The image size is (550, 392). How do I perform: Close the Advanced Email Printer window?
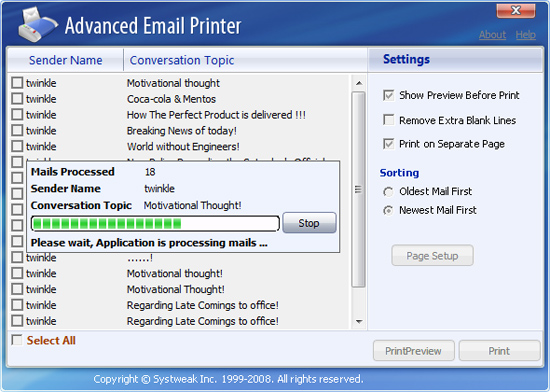coord(516,11)
